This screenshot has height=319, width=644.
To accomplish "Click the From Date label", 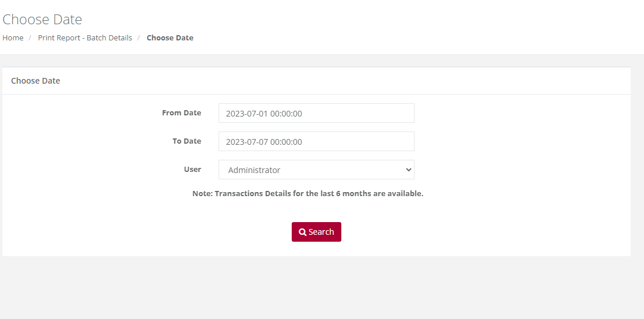I will point(182,112).
